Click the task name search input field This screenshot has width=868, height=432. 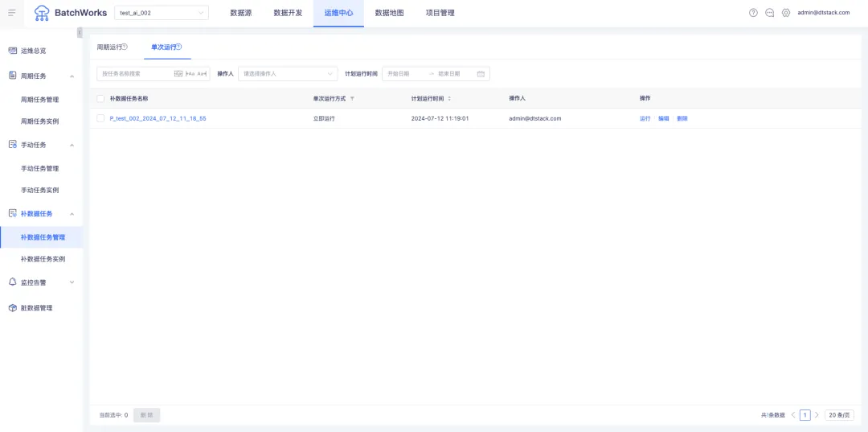tap(135, 74)
